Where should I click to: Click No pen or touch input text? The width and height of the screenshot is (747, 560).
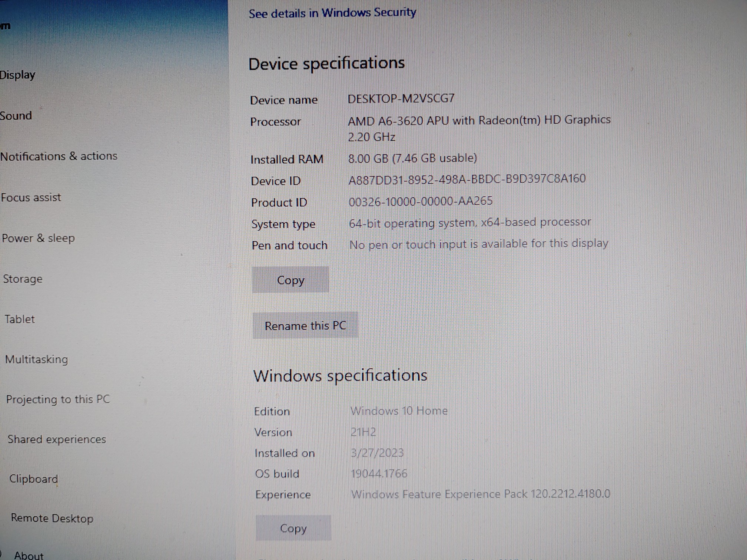click(x=479, y=244)
